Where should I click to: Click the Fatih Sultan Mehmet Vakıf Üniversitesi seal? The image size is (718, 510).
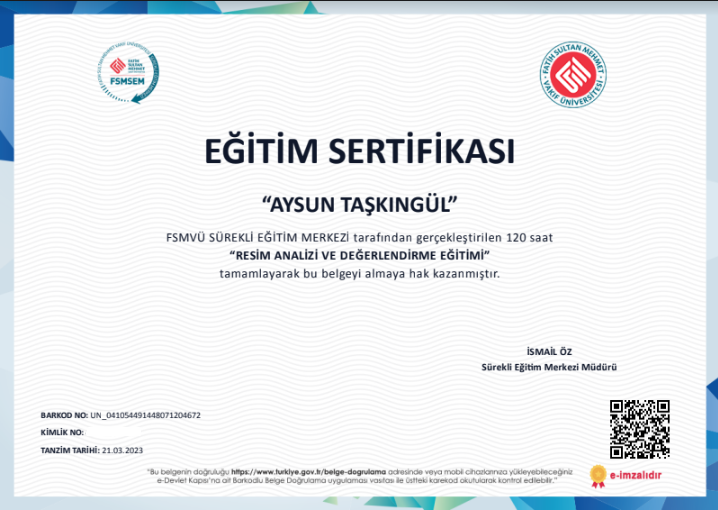[x=573, y=75]
